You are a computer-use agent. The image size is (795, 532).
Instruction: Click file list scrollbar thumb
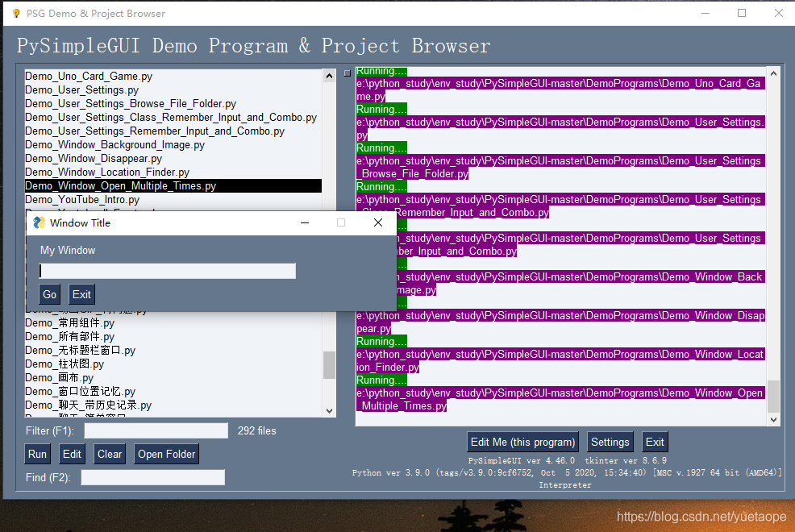point(329,365)
